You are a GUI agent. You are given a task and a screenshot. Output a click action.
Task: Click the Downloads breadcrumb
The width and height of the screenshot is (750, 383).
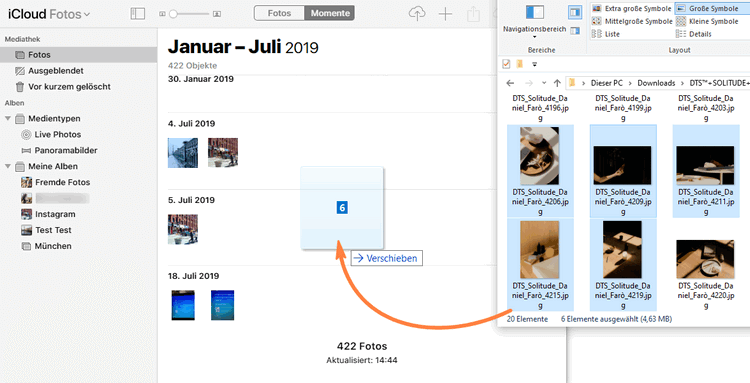[656, 83]
